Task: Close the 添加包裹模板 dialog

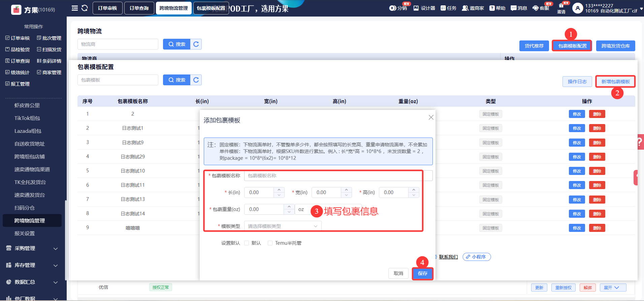Action: tap(431, 117)
